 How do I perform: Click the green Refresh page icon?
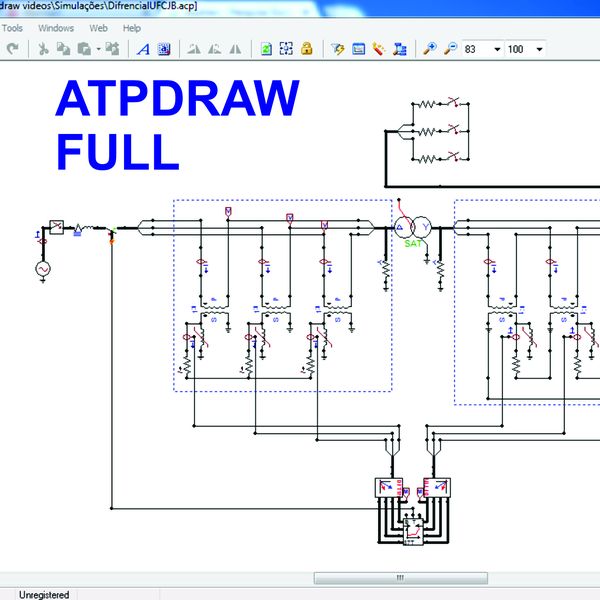point(266,49)
